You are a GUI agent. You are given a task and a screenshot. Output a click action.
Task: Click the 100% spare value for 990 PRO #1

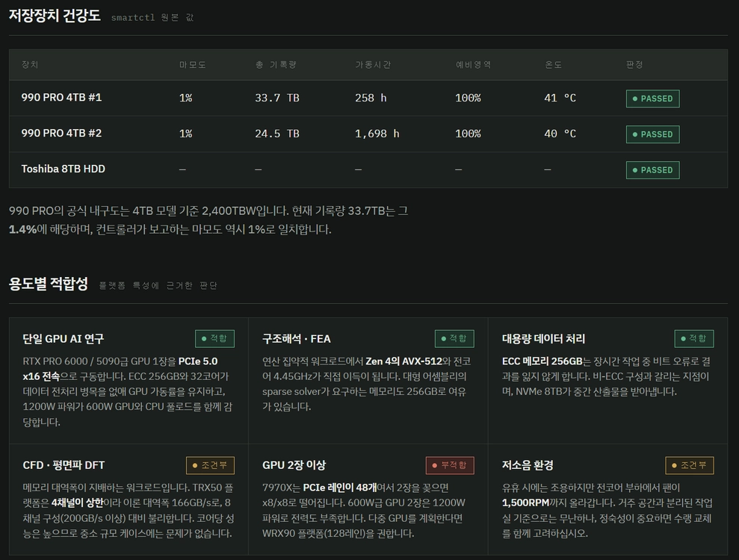click(x=468, y=98)
